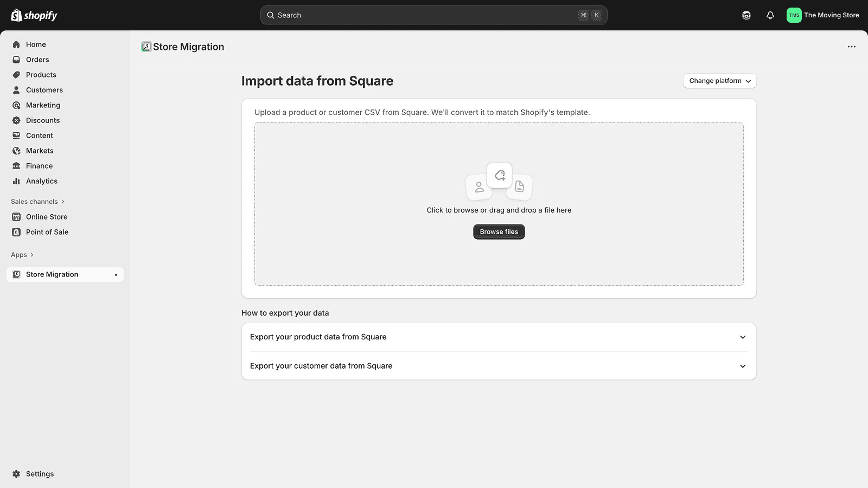Expand the Sales channels section

tap(37, 202)
